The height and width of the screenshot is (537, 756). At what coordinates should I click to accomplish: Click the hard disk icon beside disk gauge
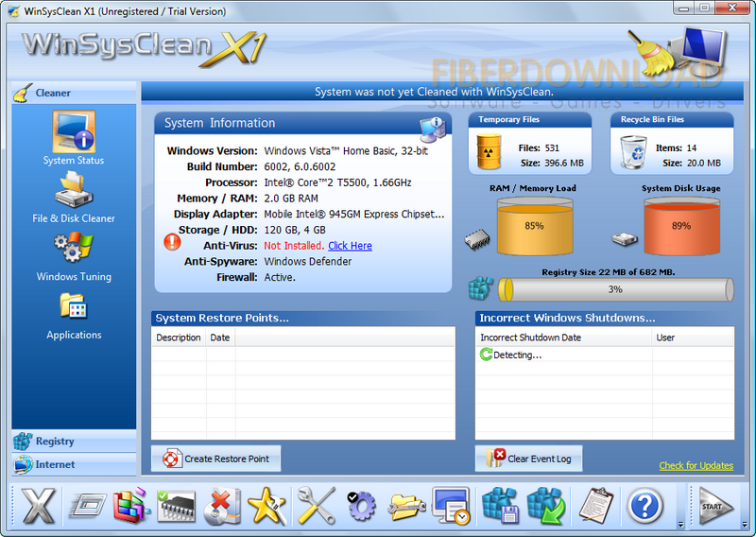point(625,239)
